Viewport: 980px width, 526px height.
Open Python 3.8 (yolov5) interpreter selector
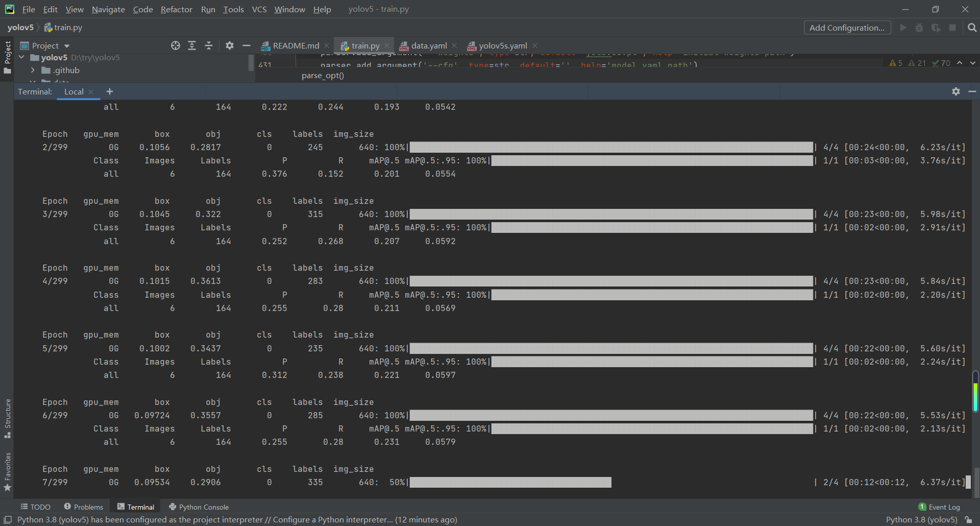point(921,519)
